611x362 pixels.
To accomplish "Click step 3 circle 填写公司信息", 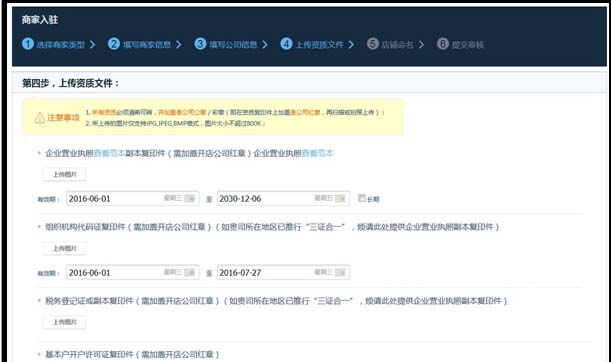I will (x=200, y=44).
